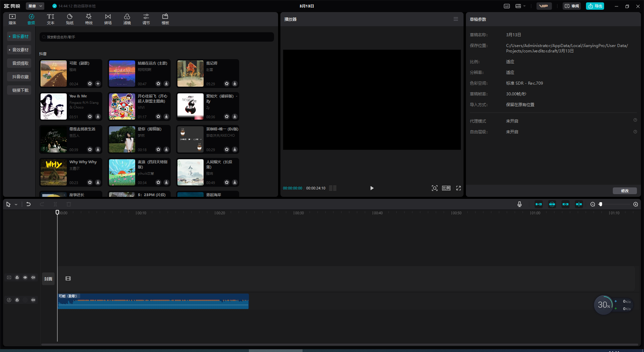Expand the 音效素材 category
644x352 pixels.
coord(19,50)
